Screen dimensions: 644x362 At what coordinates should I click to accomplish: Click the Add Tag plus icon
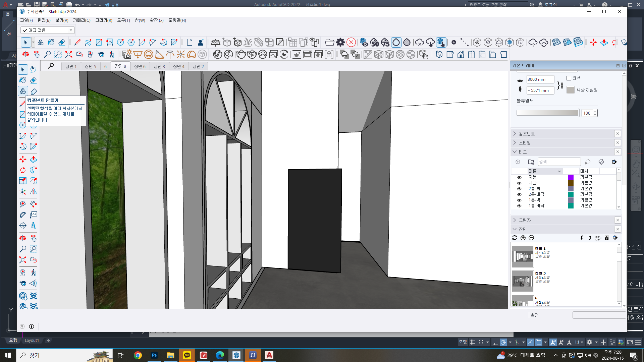coord(518,162)
